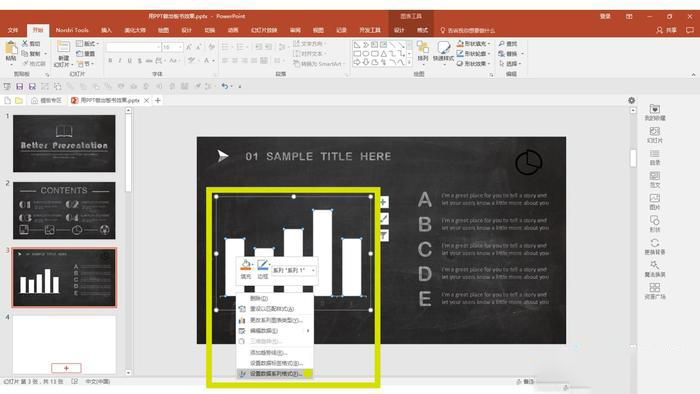Click the add slide plus button under thumbnails
The image size is (700, 394).
coord(66,368)
